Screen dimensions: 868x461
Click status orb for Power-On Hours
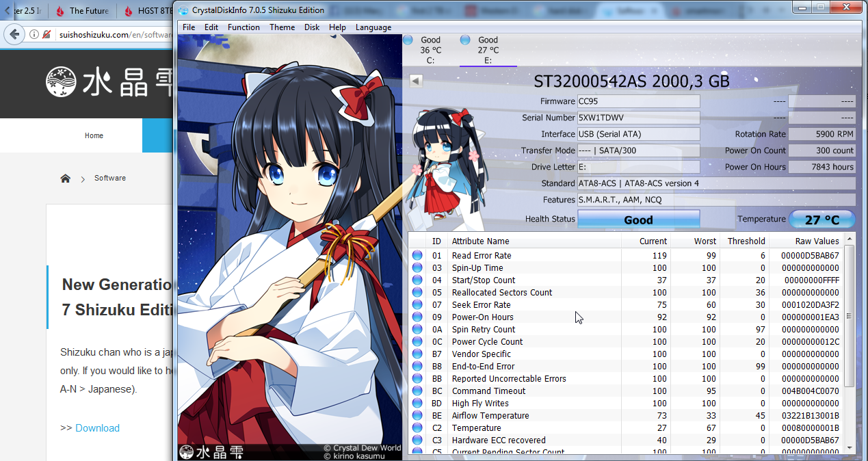(417, 317)
